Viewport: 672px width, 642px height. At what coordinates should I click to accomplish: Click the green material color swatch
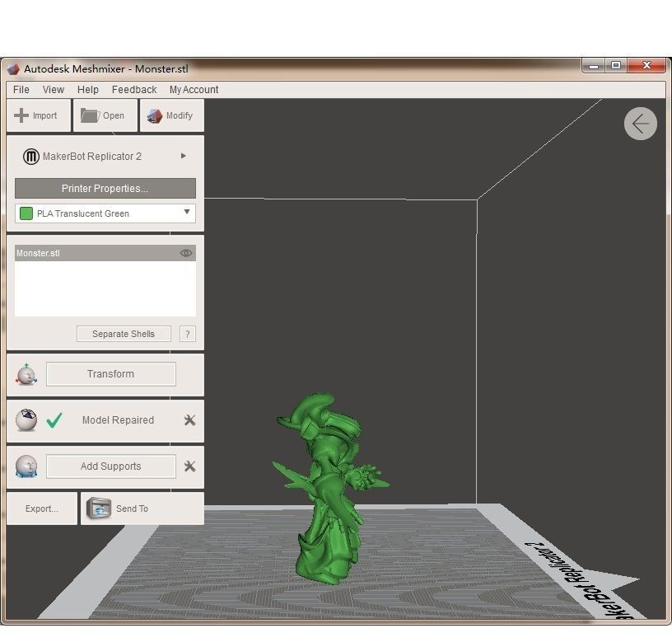[26, 213]
